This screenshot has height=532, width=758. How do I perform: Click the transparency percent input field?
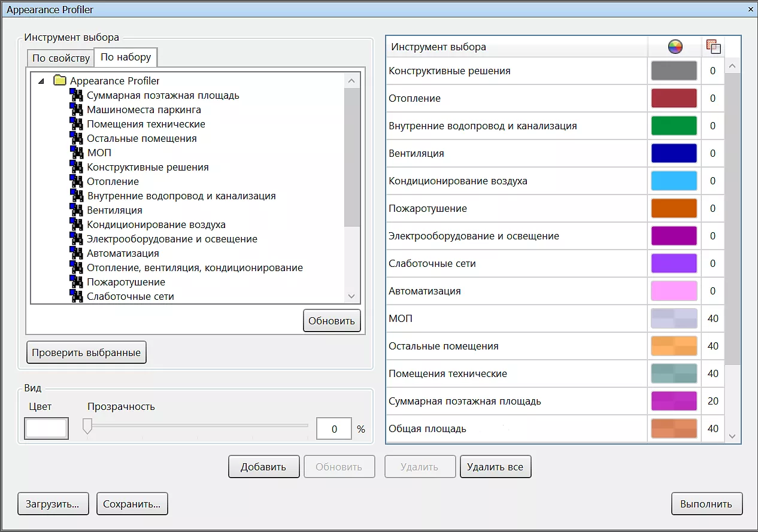click(x=334, y=429)
